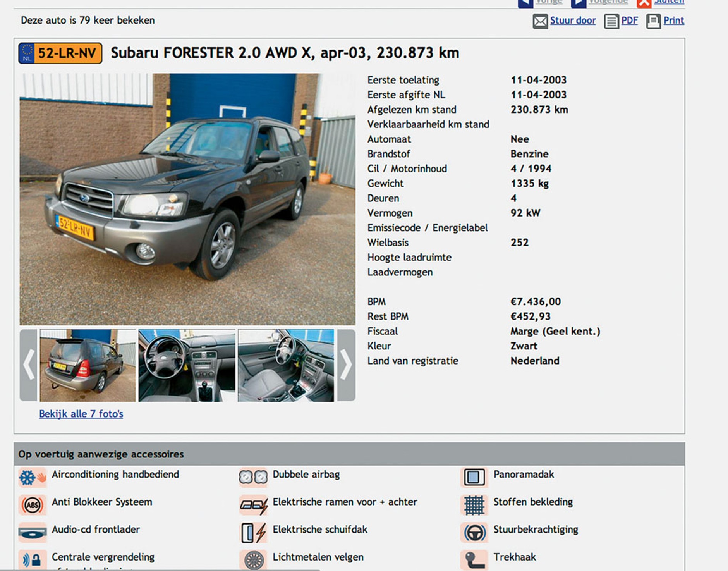
Task: Click the 52-LR-NV license plate badge
Action: point(60,53)
